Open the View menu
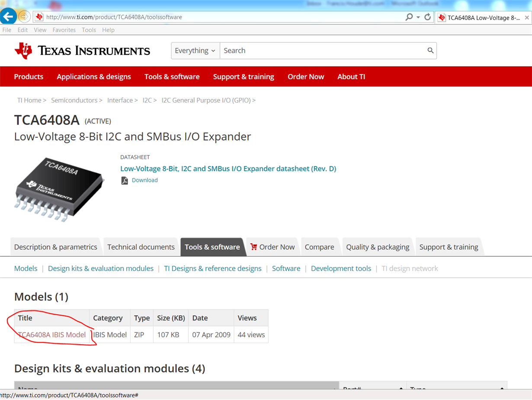The image size is (532, 400). click(40, 30)
